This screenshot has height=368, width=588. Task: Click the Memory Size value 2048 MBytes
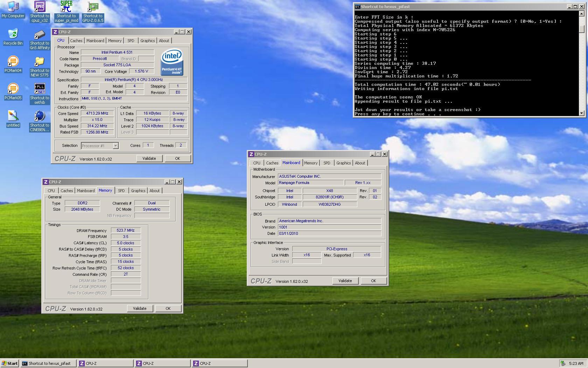point(82,209)
